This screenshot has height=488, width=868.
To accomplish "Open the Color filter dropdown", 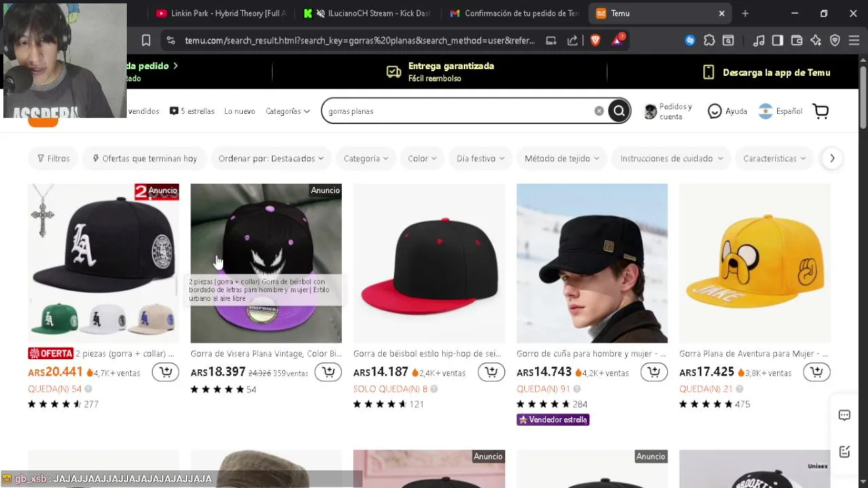I will [x=422, y=159].
